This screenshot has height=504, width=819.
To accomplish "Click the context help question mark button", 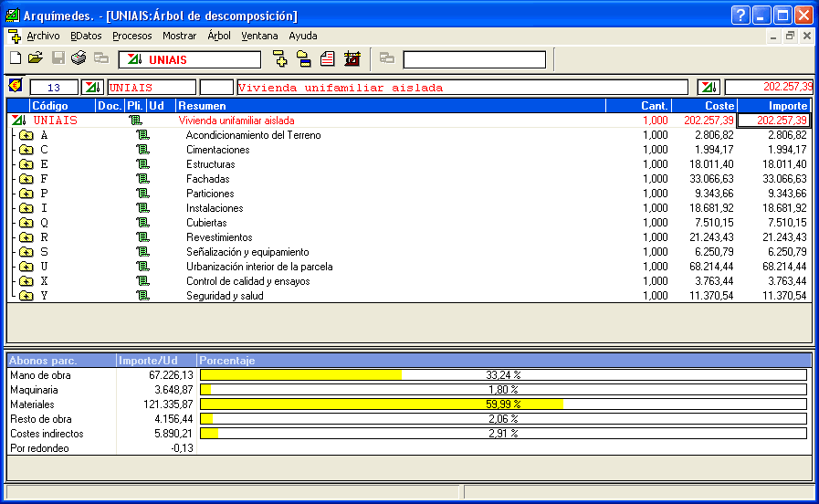I will [x=740, y=16].
